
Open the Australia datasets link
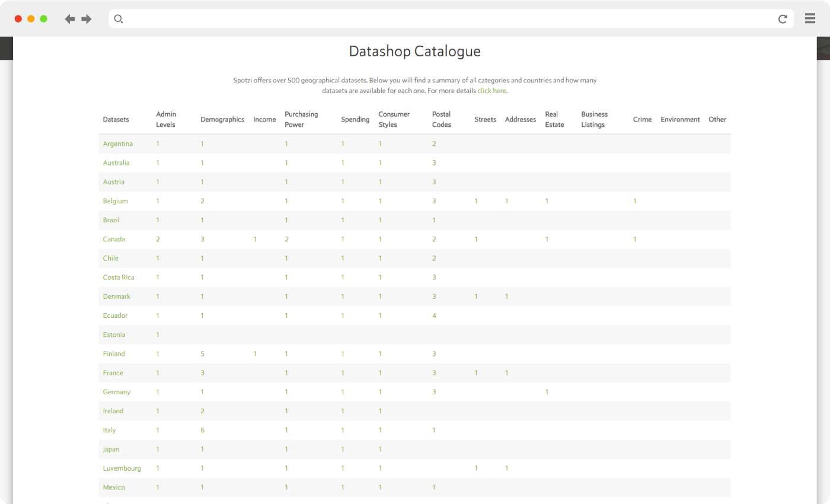pos(116,163)
